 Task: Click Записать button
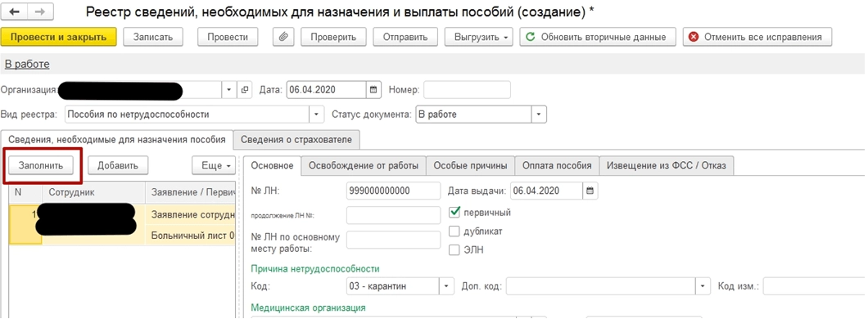pyautogui.click(x=154, y=37)
